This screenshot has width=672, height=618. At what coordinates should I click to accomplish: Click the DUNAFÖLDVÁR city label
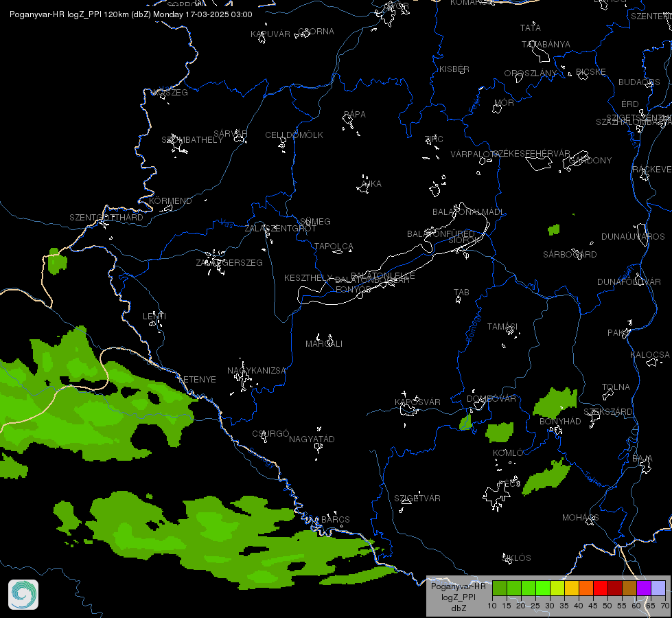coord(629,282)
